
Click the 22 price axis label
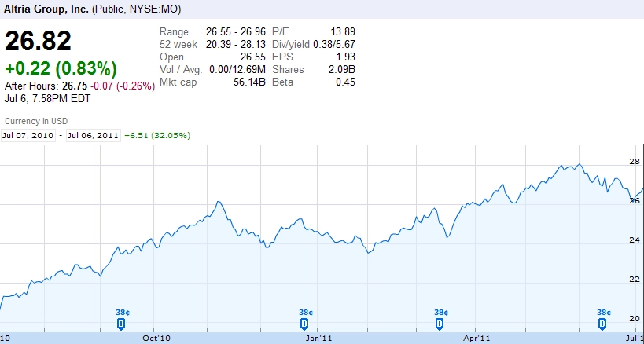click(635, 280)
